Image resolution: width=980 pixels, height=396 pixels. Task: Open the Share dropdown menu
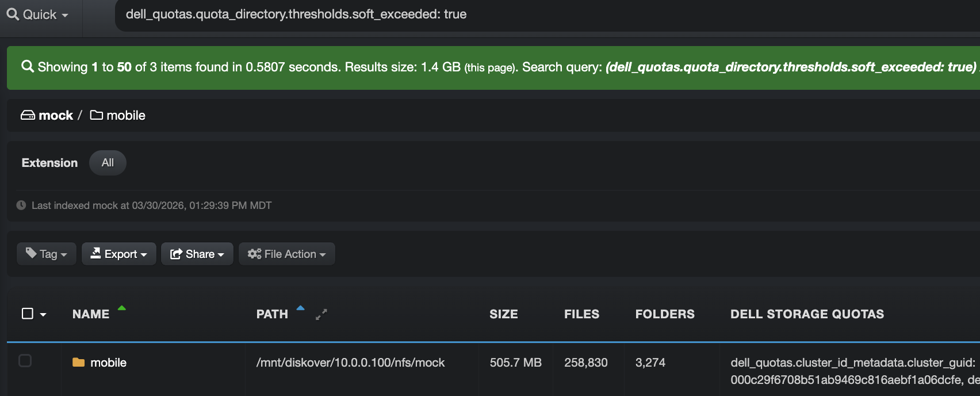click(x=197, y=254)
